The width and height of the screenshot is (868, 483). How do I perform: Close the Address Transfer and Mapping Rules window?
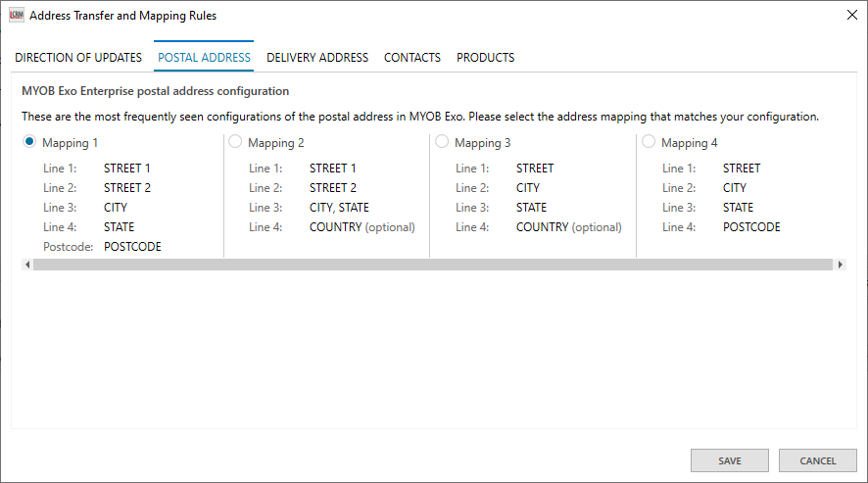coord(849,16)
